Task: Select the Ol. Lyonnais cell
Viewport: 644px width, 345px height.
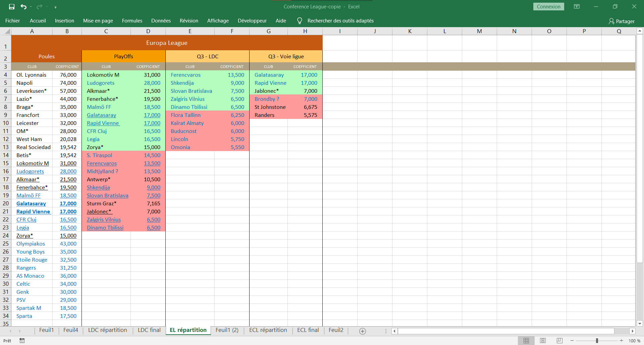Action: (x=32, y=75)
